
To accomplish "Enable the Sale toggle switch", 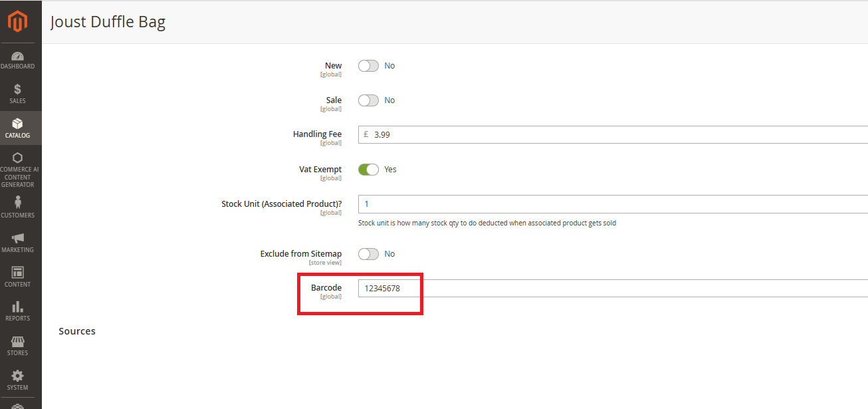I will [x=368, y=100].
